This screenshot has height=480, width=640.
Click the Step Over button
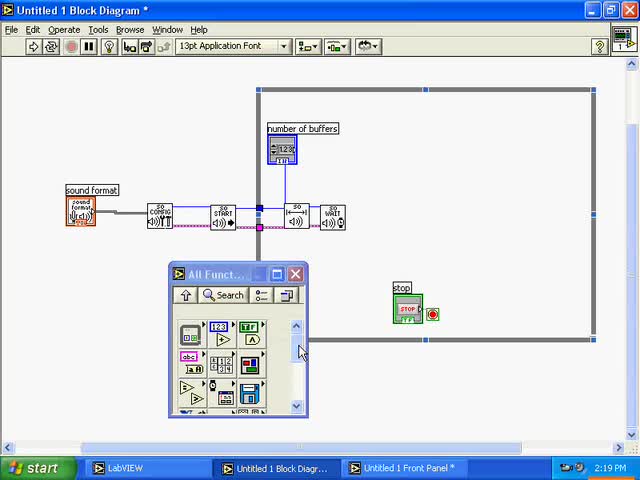point(147,47)
